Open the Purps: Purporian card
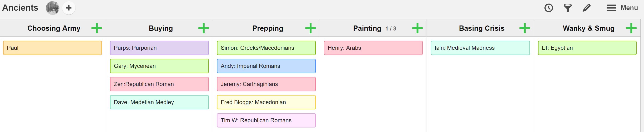Screen dimensions: 644x132 [159, 48]
